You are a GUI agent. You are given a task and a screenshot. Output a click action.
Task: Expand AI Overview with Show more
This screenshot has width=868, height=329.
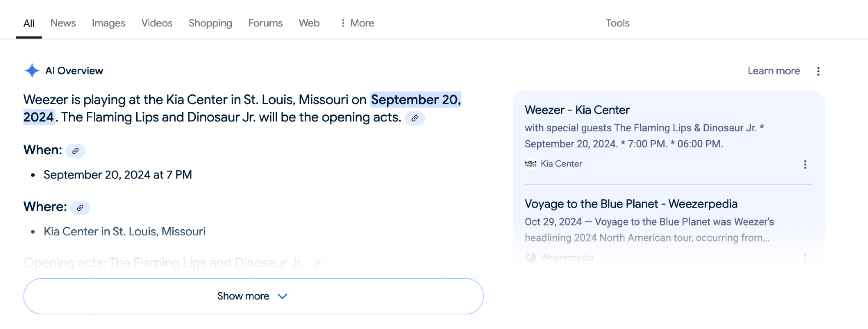tap(253, 296)
